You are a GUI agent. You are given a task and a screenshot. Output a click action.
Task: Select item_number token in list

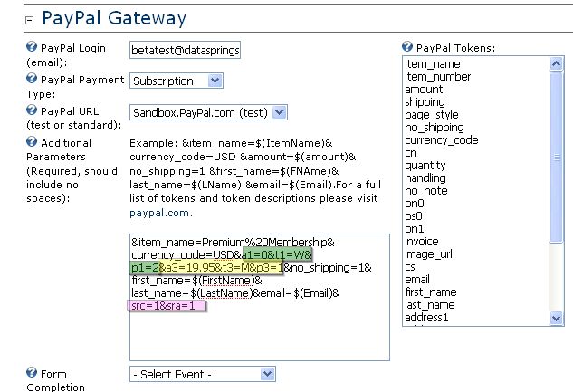click(x=437, y=77)
